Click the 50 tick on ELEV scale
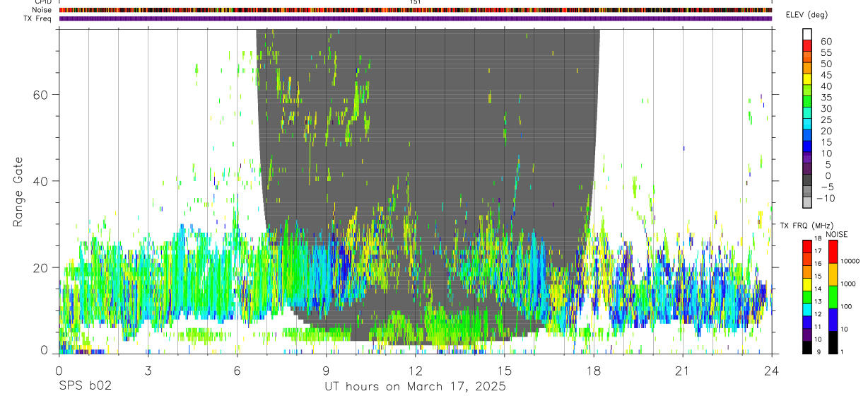The height and width of the screenshot is (401, 868). [826, 64]
